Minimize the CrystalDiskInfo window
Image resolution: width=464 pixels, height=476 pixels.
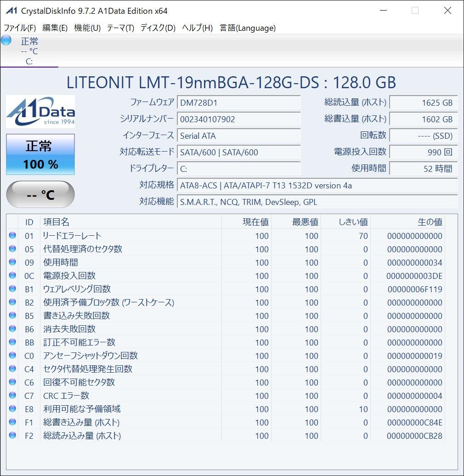coord(384,10)
